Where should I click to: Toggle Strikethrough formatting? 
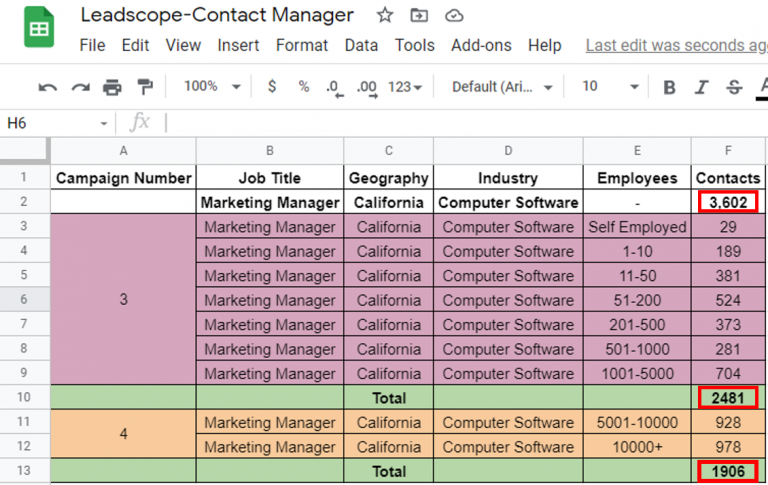tap(734, 87)
